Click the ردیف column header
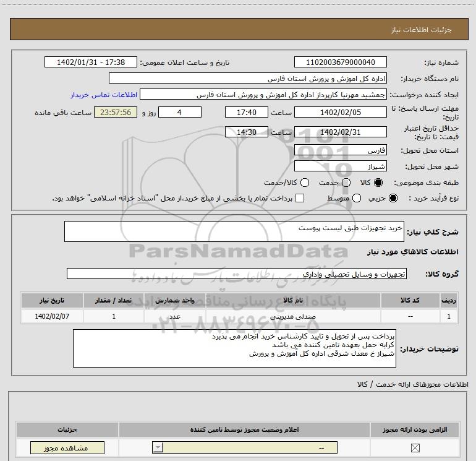The image size is (476, 461). 449,300
